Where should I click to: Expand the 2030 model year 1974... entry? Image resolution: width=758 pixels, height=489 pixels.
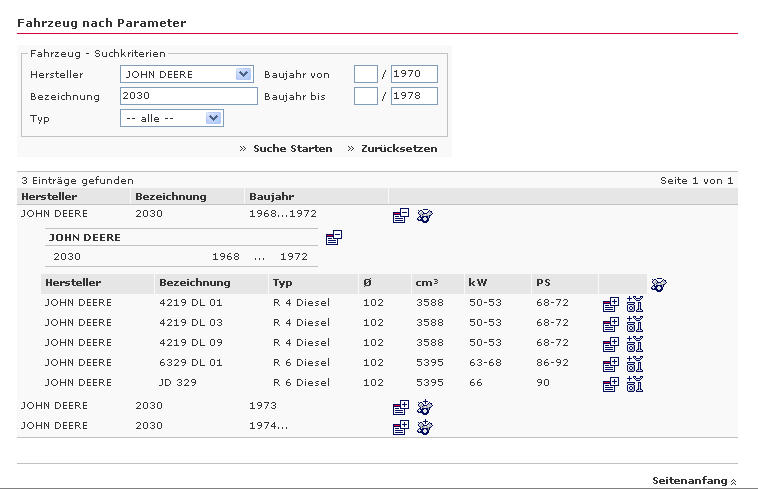(401, 427)
